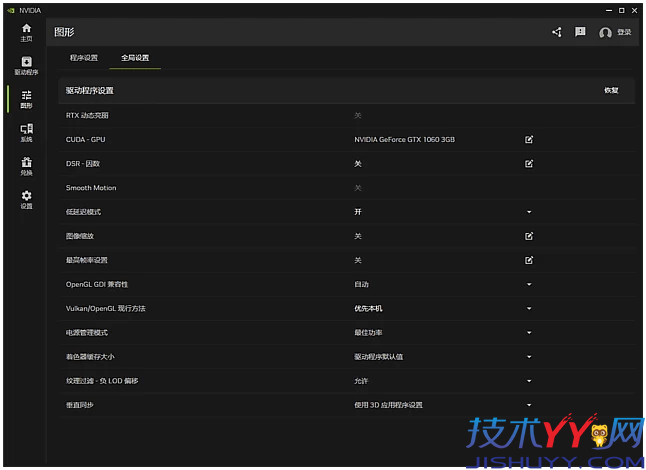Click the share icon in header
Viewport: 646px width, 470px height.
pyautogui.click(x=557, y=32)
